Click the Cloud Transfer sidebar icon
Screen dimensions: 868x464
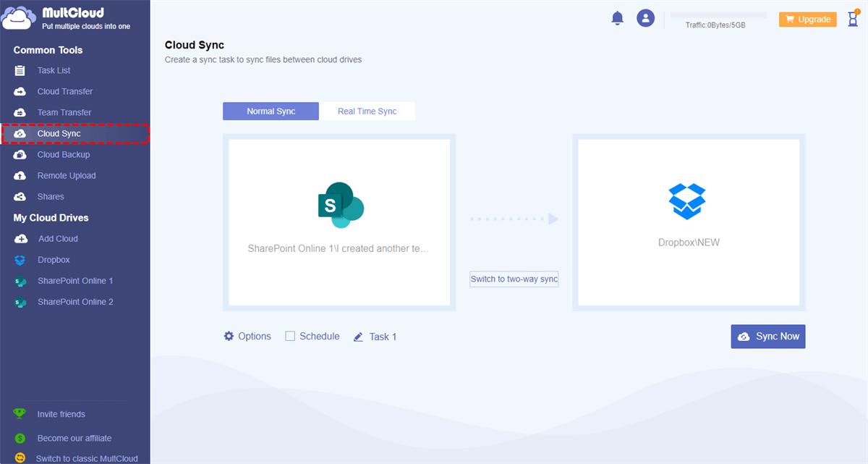(20, 92)
